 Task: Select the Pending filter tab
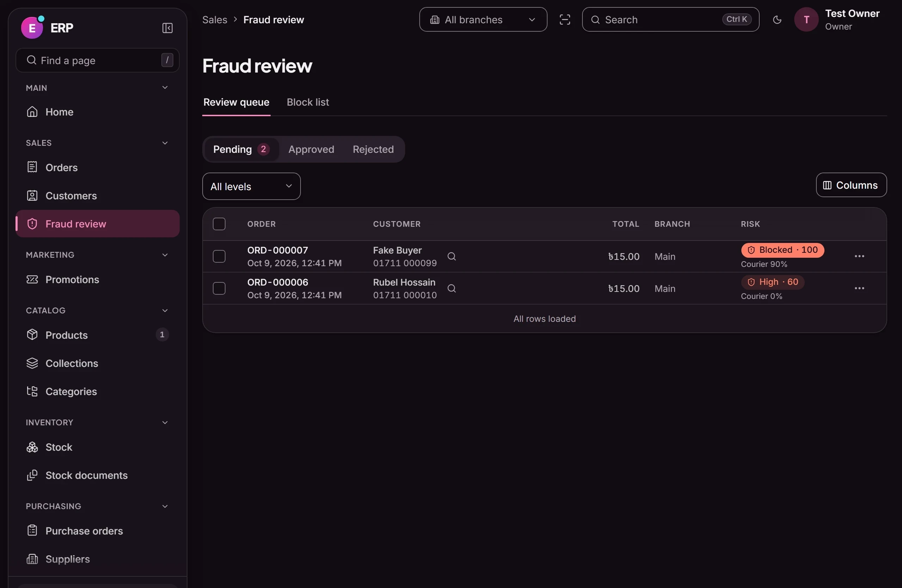(x=241, y=149)
